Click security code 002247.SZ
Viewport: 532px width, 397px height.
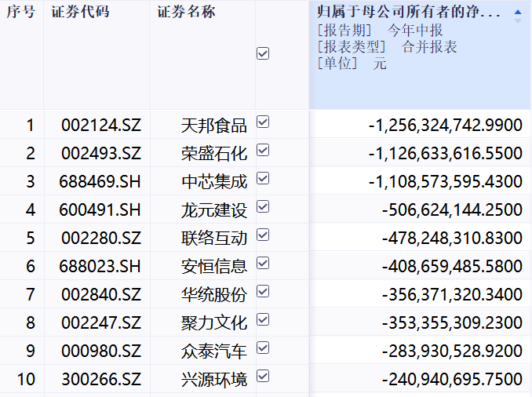(101, 322)
